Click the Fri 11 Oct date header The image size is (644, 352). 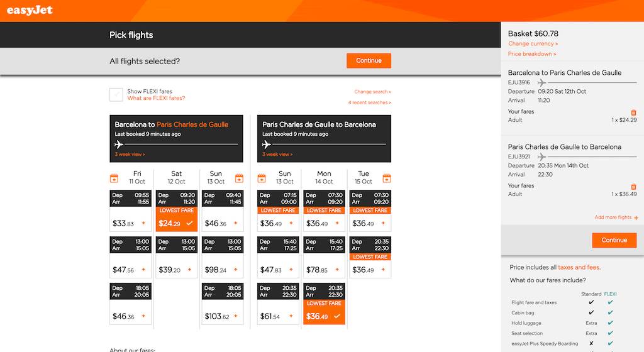point(137,178)
